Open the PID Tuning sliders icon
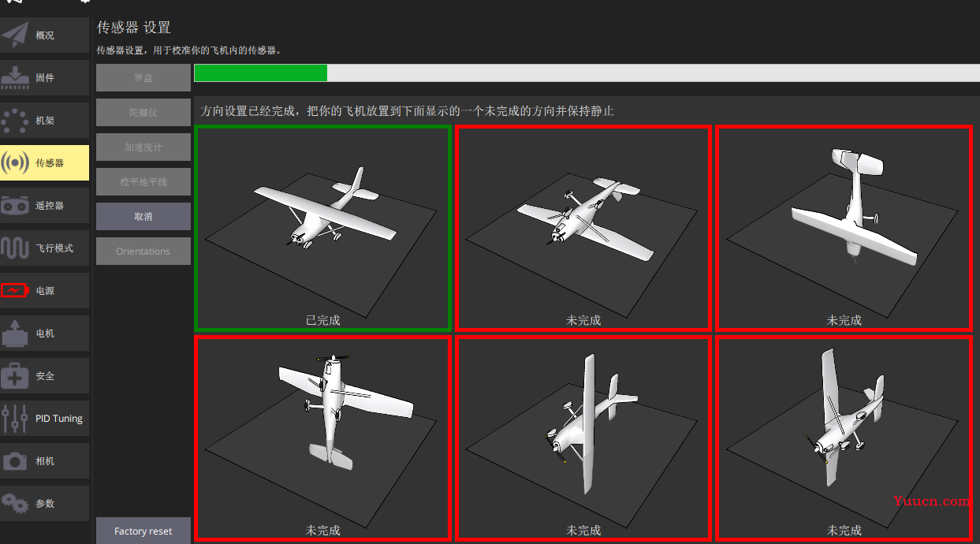The image size is (980, 544). point(15,419)
